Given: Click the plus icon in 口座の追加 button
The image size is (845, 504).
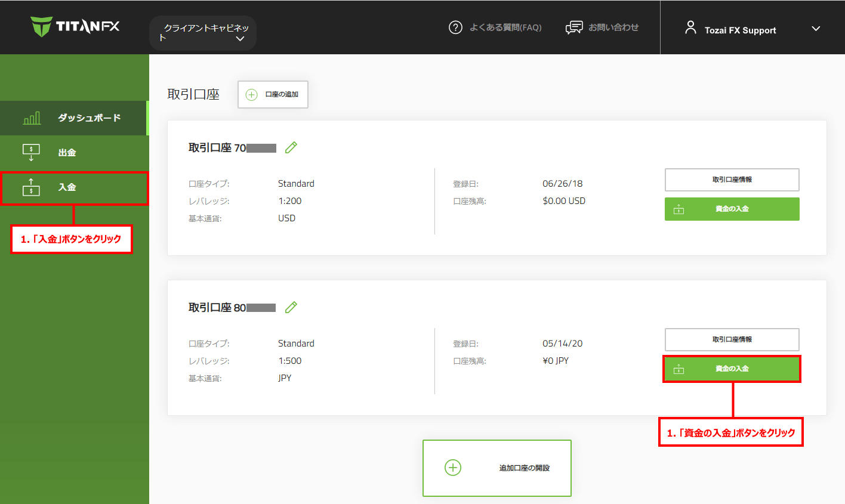Looking at the screenshot, I should pyautogui.click(x=251, y=94).
